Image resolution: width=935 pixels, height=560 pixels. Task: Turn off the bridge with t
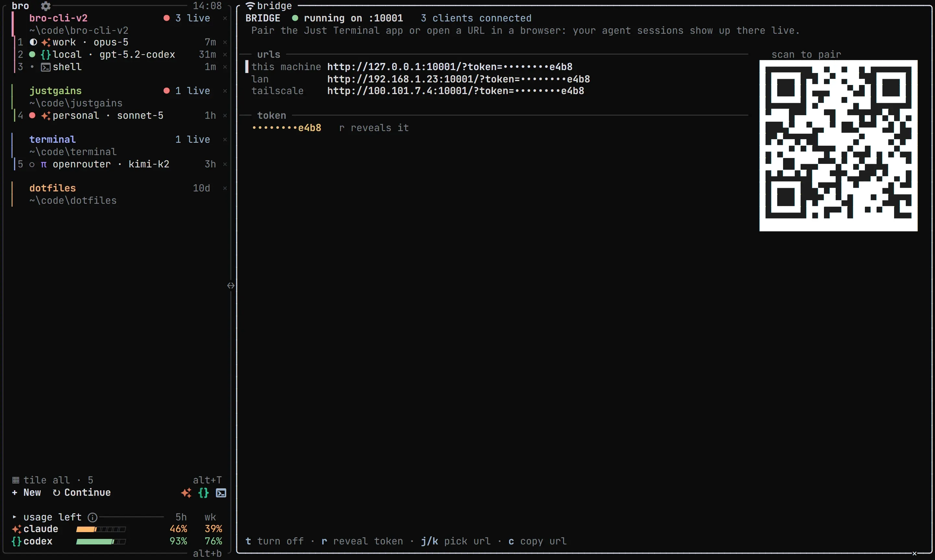coord(274,541)
